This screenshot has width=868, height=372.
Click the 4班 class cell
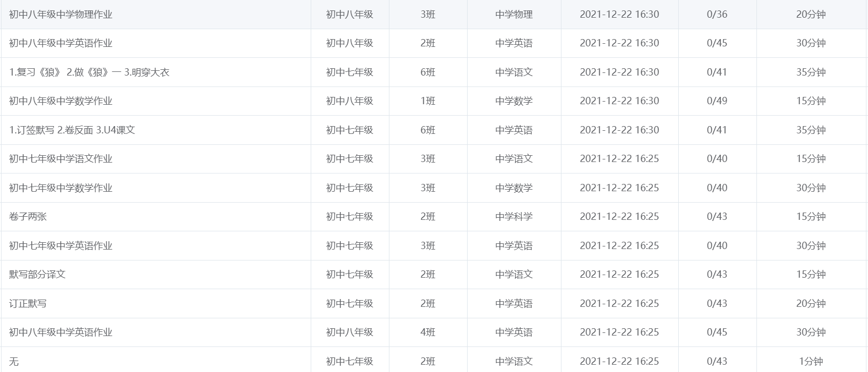pyautogui.click(x=427, y=332)
